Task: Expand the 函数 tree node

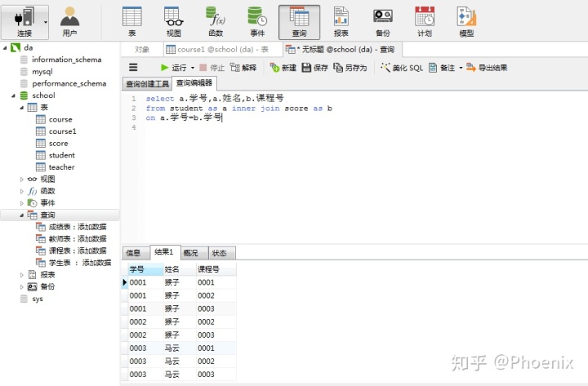Action: point(21,191)
